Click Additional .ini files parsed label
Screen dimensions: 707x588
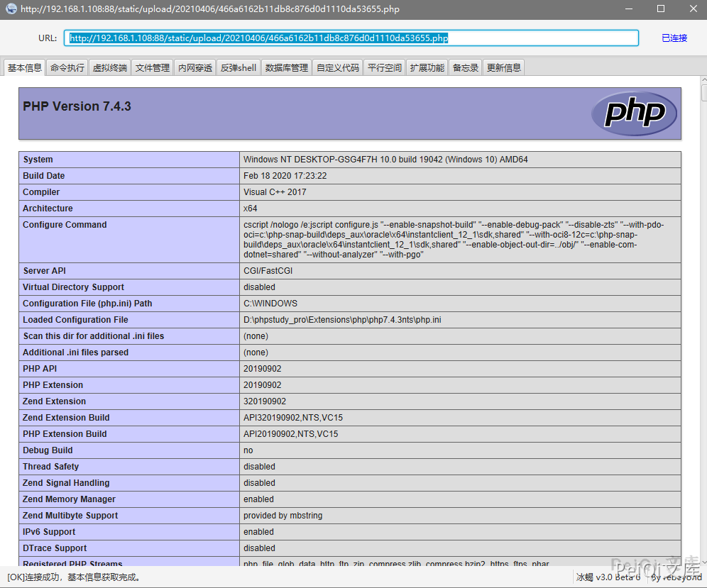(x=76, y=353)
